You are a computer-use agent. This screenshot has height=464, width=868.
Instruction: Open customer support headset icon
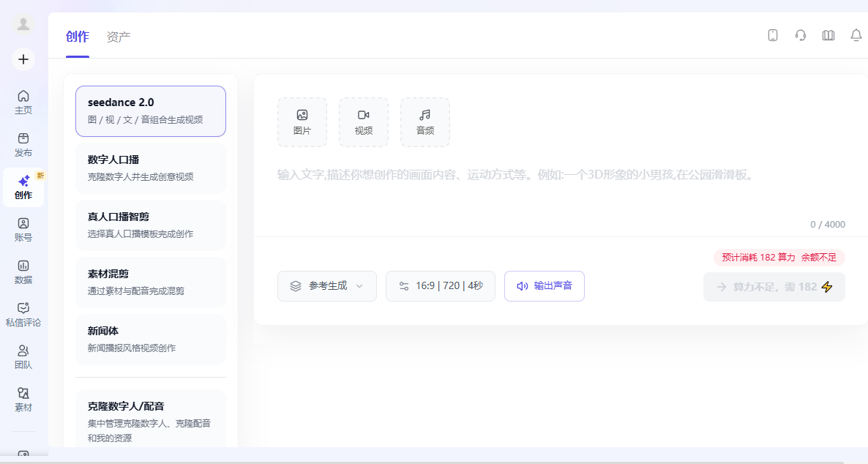point(801,35)
